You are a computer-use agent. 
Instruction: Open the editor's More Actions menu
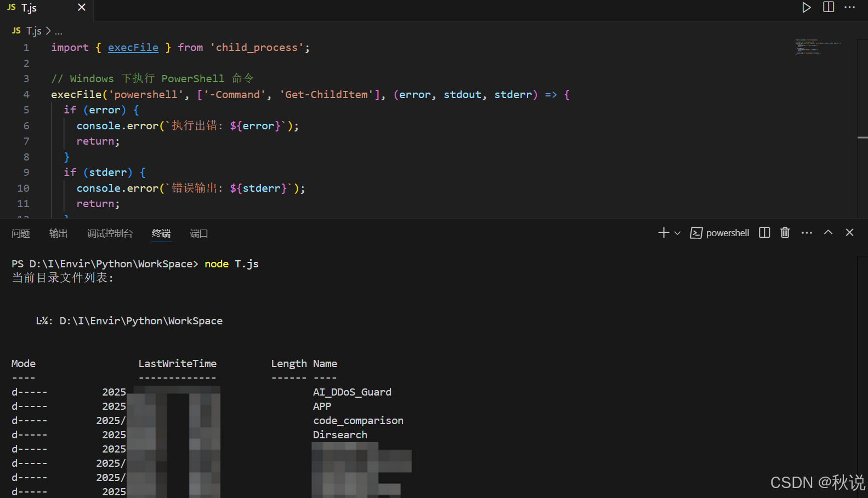point(850,7)
